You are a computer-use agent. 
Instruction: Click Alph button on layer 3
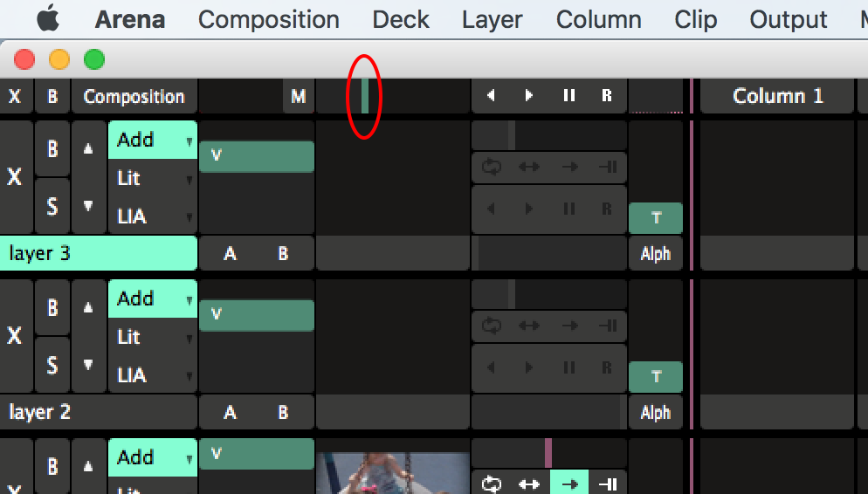[655, 254]
